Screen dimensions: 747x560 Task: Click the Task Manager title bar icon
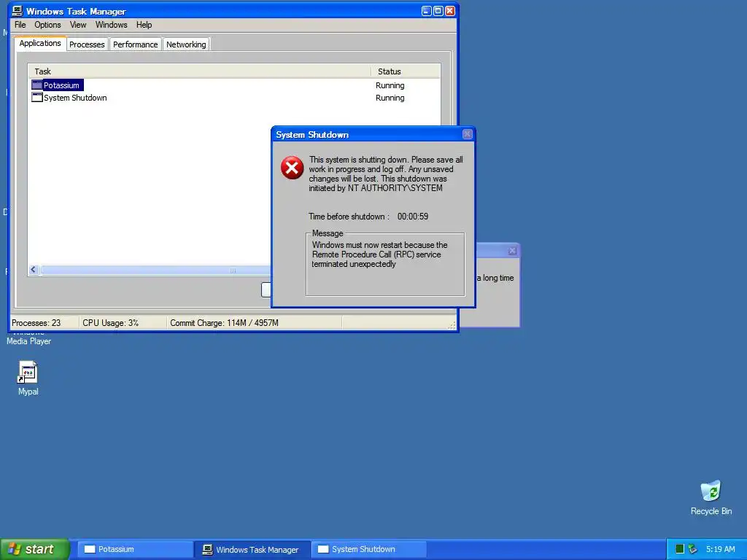click(18, 11)
